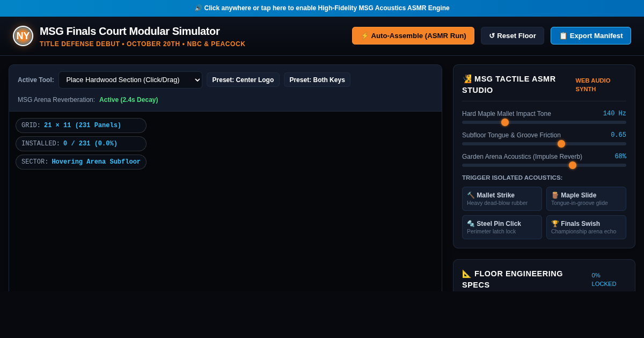
Task: Click the 0% LOCKED indicator
Action: click(x=604, y=280)
